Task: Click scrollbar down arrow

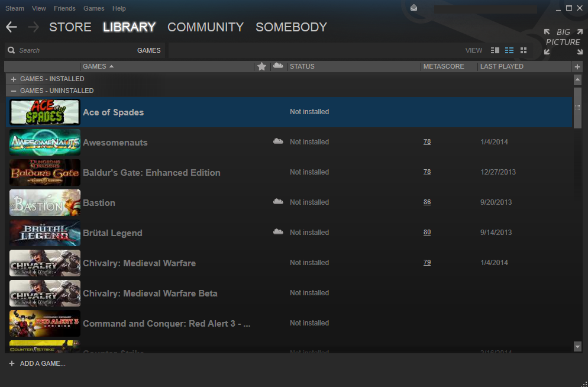Action: [x=577, y=347]
